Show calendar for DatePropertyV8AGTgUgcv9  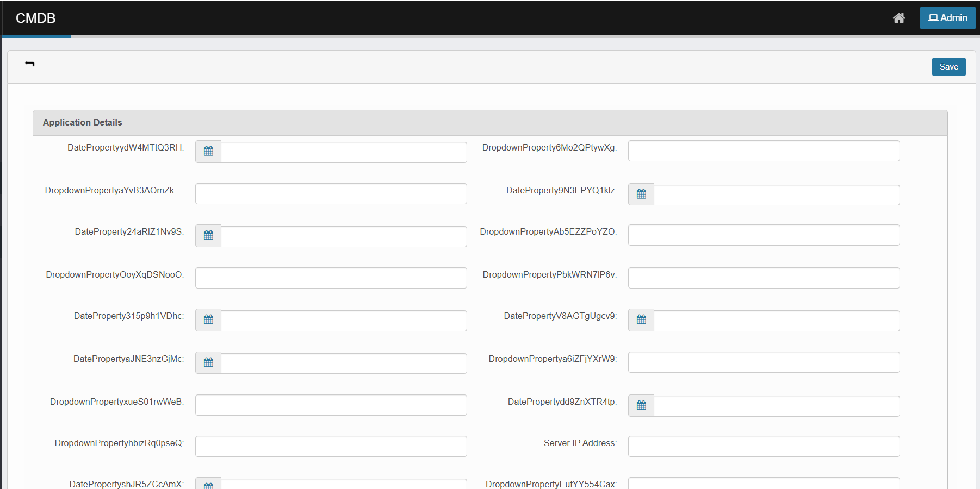(x=641, y=320)
